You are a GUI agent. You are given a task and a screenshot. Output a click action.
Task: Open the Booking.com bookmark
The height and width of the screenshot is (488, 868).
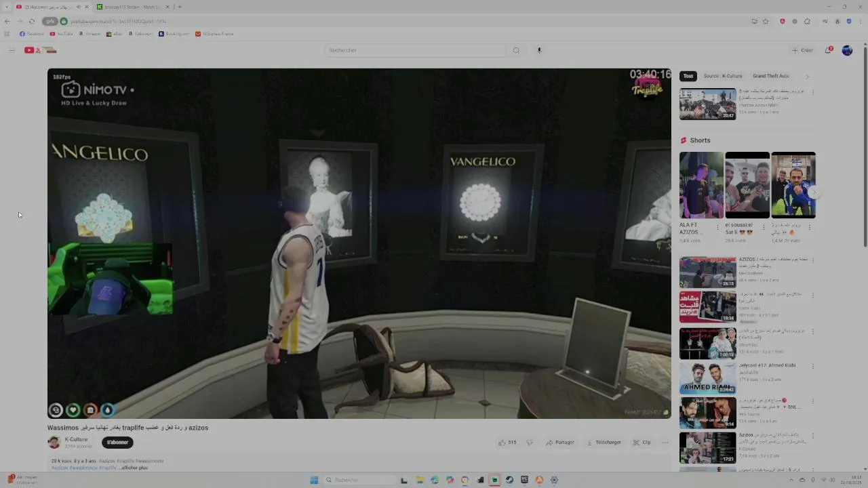click(x=174, y=34)
